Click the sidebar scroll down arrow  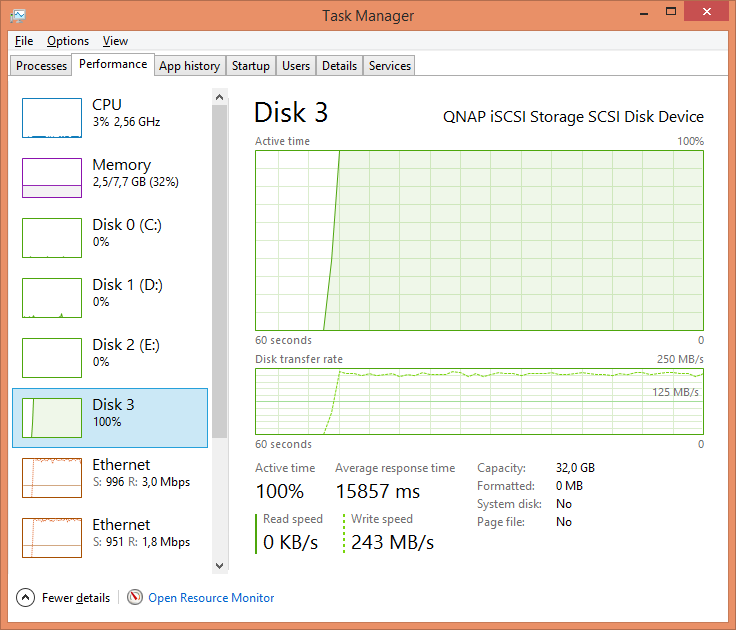coord(220,564)
